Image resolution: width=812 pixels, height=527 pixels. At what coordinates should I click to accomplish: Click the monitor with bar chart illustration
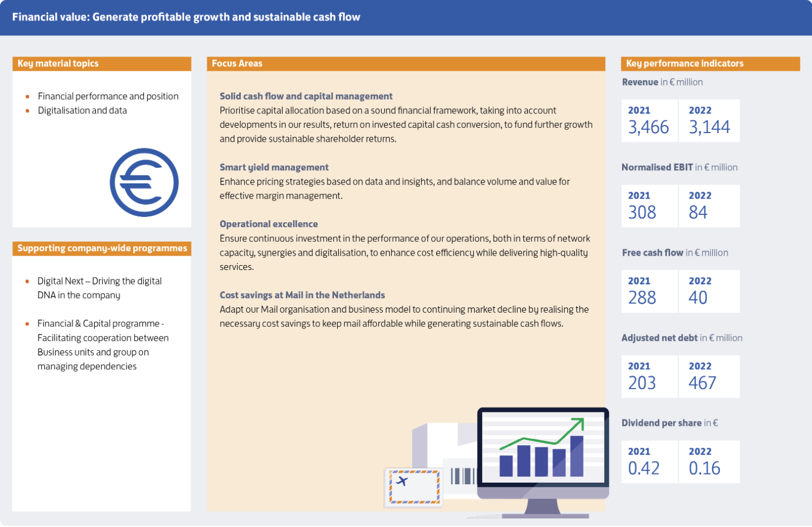pyautogui.click(x=543, y=462)
